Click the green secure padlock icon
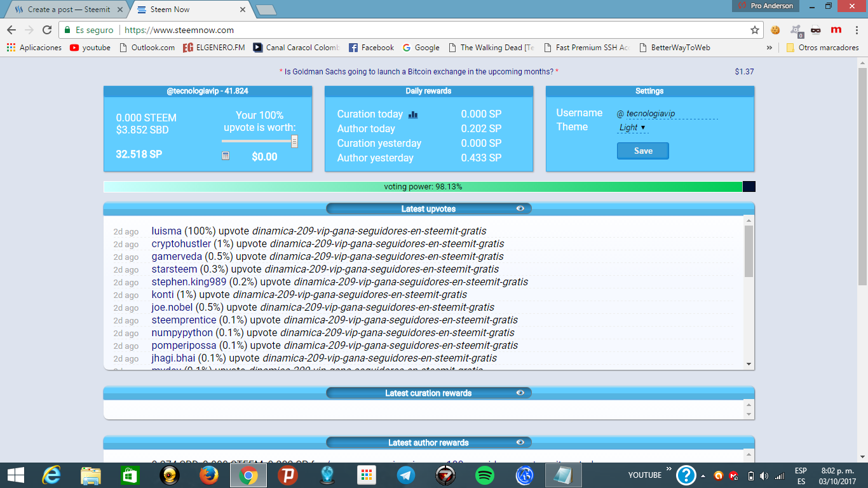868x488 pixels. coord(67,30)
